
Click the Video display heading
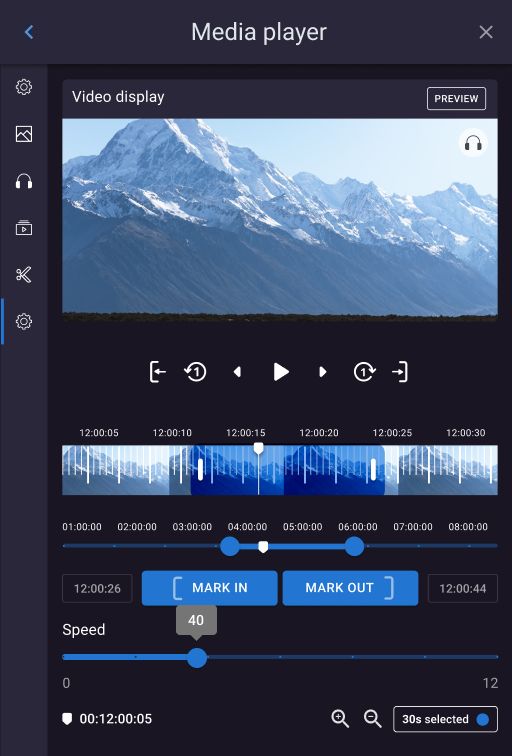click(118, 97)
